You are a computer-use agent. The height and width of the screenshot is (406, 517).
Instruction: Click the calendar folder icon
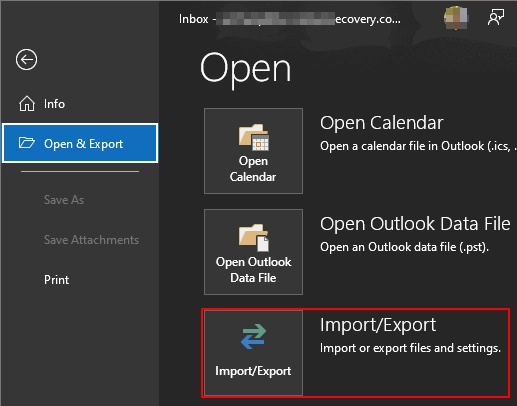[254, 137]
